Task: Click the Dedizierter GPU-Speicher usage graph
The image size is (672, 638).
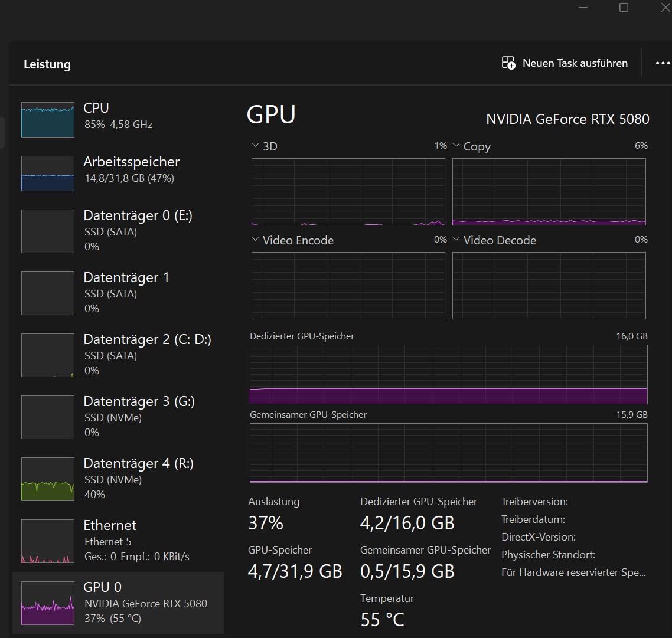Action: (x=448, y=374)
